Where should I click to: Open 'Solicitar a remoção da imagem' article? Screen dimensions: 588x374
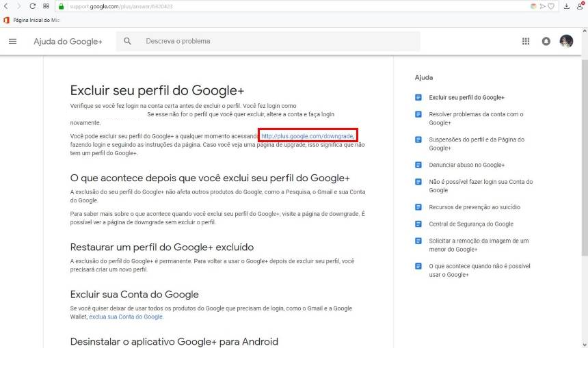coord(479,245)
